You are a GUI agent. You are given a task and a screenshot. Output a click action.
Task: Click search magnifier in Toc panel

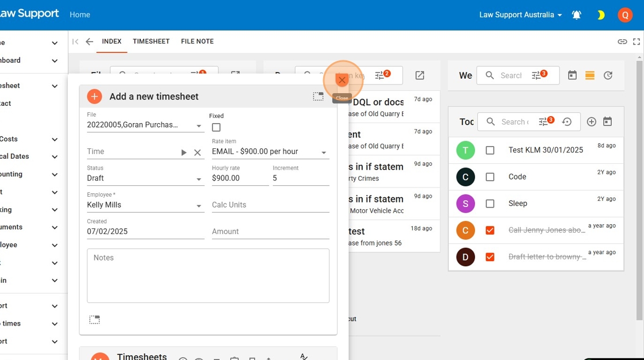490,122
